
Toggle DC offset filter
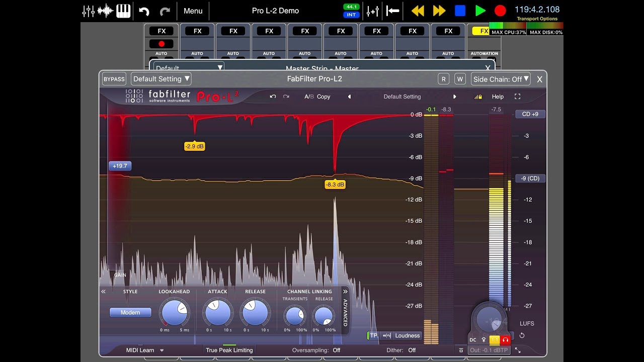tap(472, 340)
